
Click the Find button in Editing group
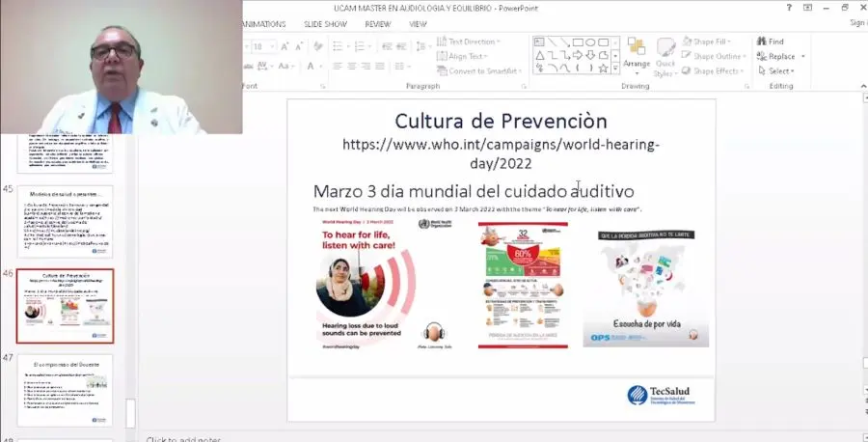(770, 41)
